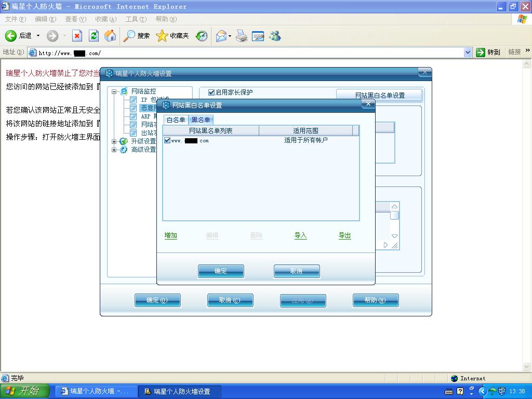Click 网站黑白名单设置 button

click(380, 96)
